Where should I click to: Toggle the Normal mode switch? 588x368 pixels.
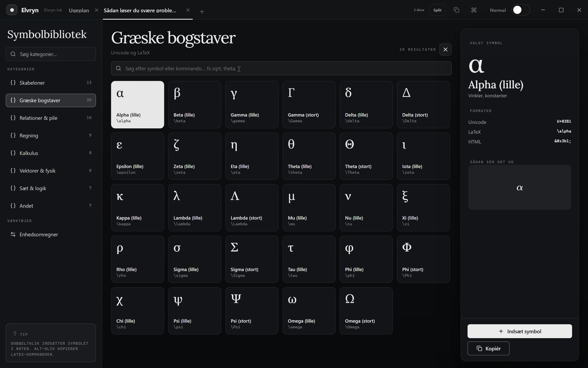coord(521,10)
